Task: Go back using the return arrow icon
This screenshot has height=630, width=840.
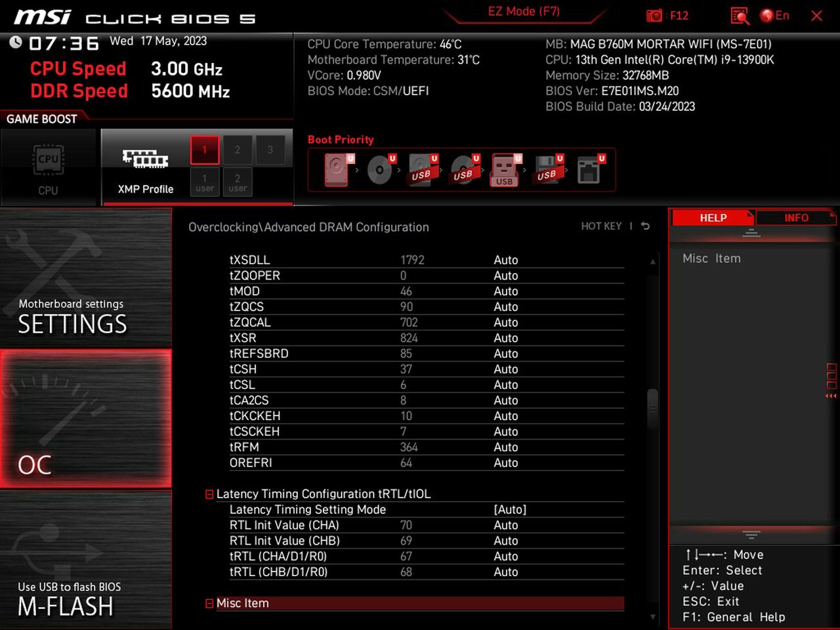Action: [x=645, y=226]
